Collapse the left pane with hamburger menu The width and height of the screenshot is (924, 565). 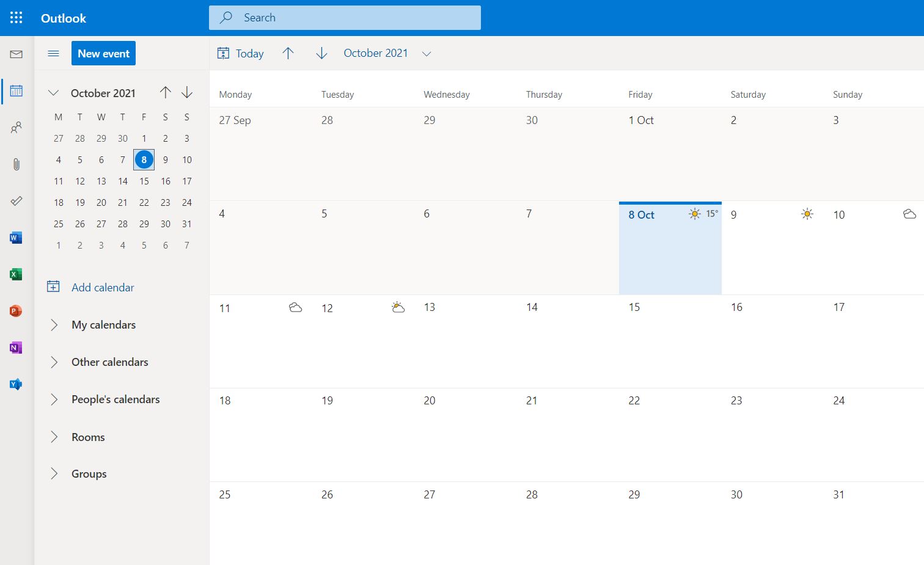[53, 53]
